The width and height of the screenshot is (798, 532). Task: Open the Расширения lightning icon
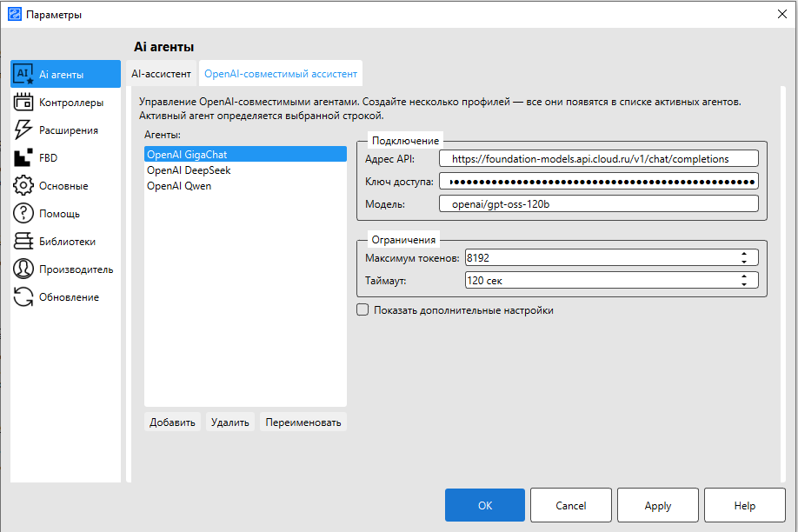(23, 130)
